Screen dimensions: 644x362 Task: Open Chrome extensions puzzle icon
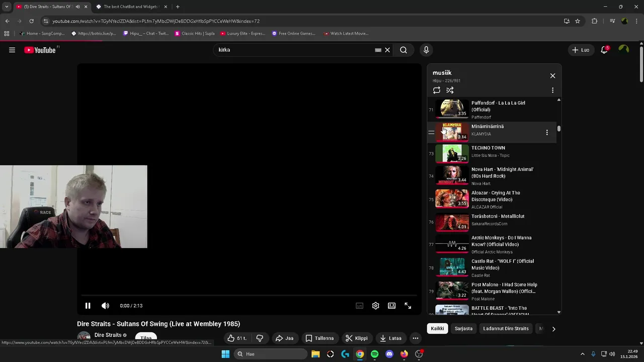(594, 21)
